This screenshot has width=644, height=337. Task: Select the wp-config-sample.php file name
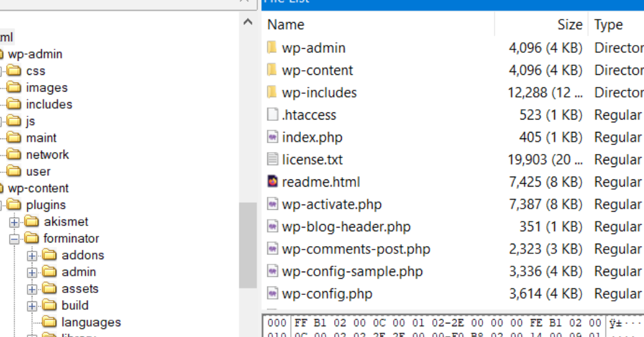[352, 271]
